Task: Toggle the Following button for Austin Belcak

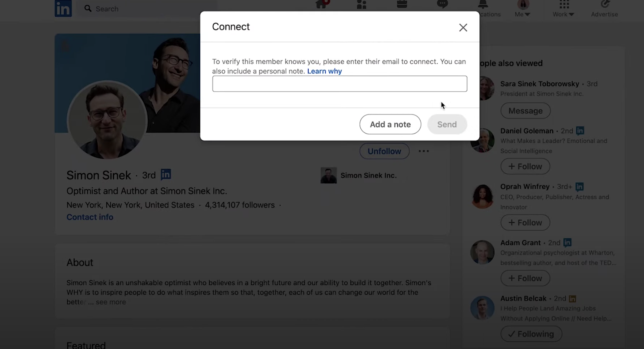Action: pyautogui.click(x=531, y=334)
